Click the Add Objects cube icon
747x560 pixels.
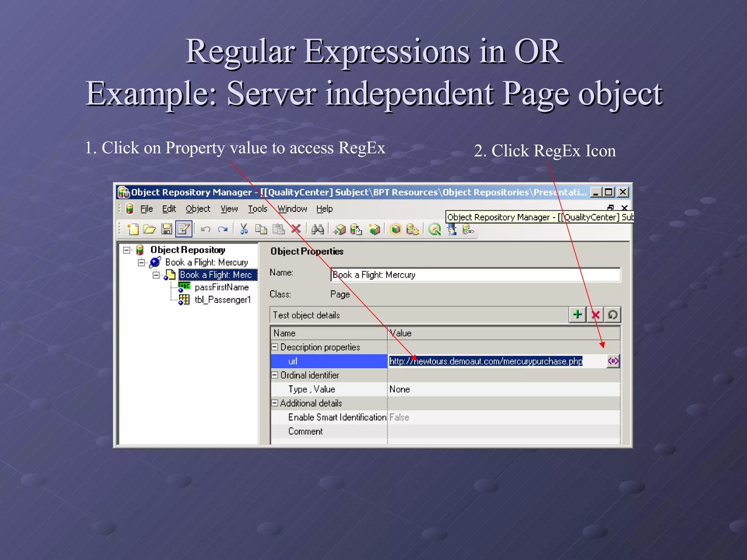(x=340, y=229)
